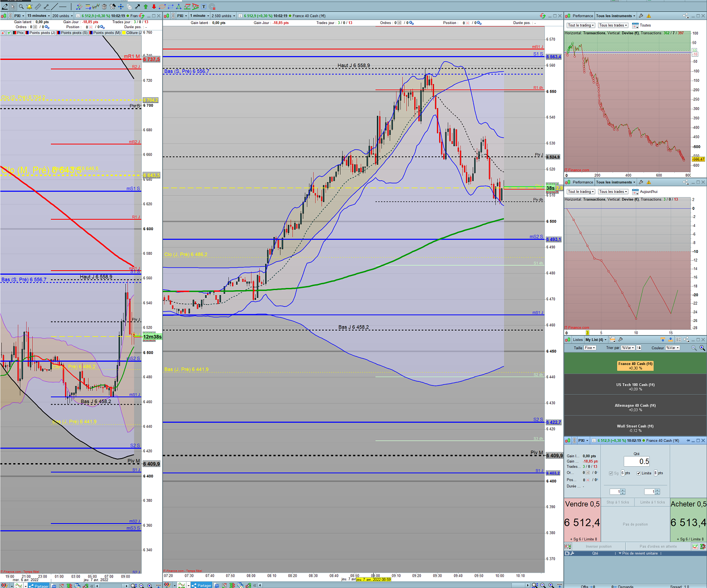Select the red down arrow marker tool

(154, 7)
